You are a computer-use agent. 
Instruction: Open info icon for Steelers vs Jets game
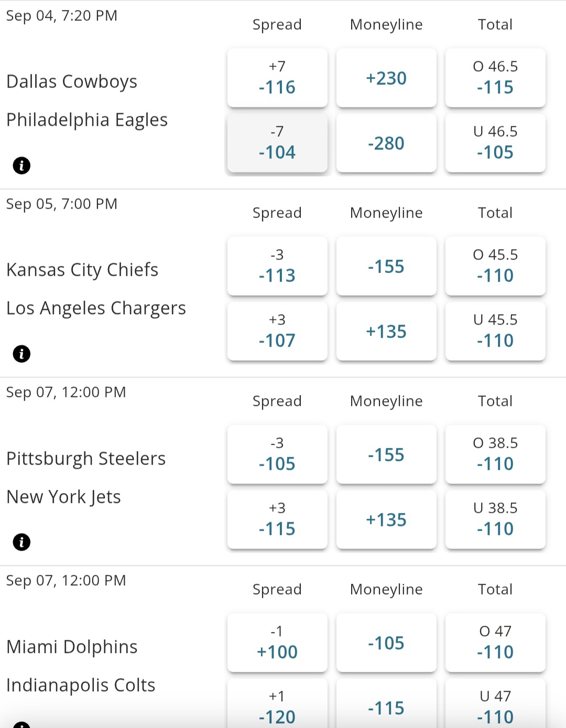click(21, 542)
